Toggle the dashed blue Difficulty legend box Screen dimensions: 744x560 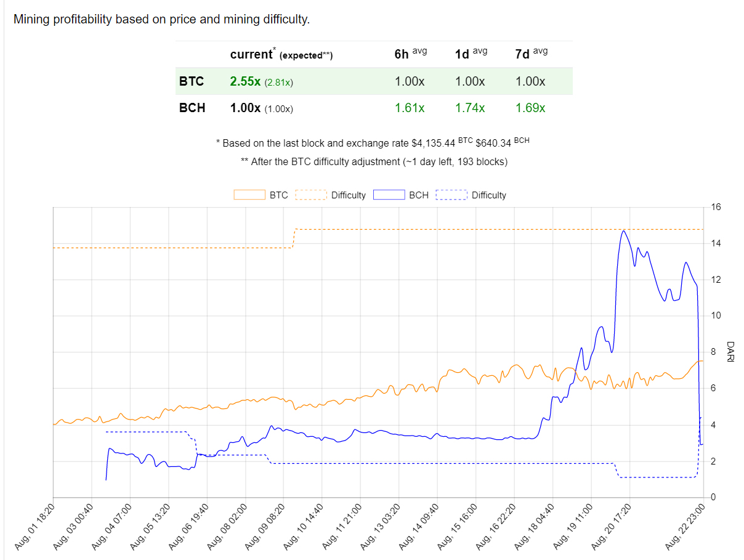(451, 195)
